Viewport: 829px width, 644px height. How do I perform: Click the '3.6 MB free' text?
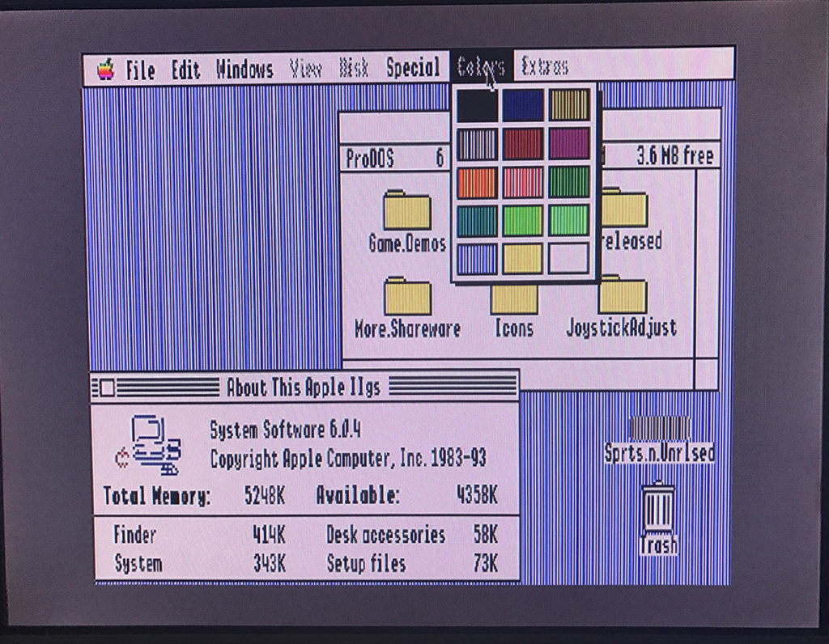(x=675, y=155)
